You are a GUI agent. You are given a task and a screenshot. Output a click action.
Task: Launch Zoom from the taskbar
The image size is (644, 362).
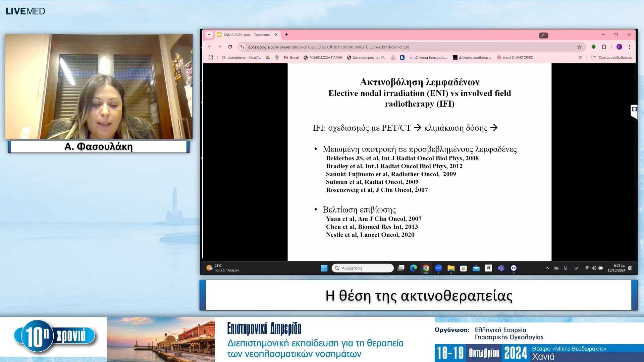(438, 268)
